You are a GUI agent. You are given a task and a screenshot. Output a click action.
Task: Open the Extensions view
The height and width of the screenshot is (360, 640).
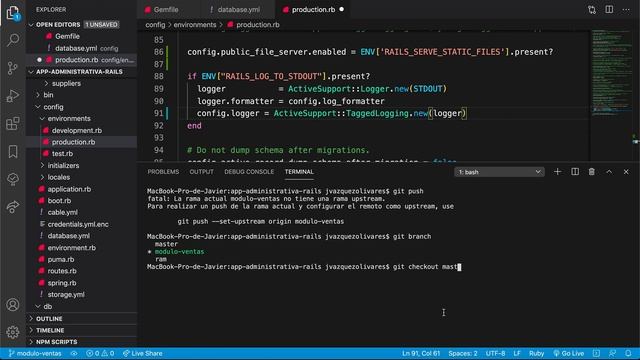(x=13, y=123)
